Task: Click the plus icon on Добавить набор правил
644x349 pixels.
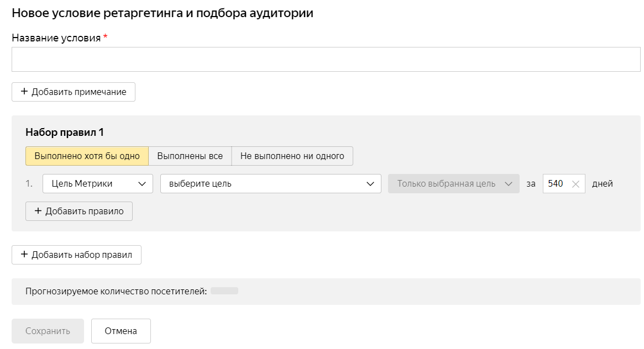Action: 24,255
